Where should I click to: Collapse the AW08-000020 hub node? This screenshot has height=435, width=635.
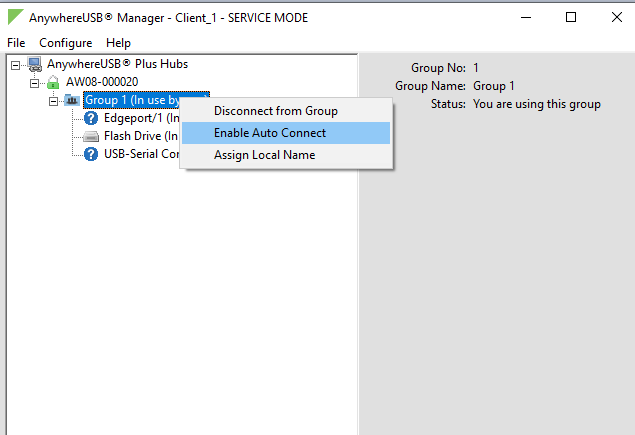click(34, 83)
